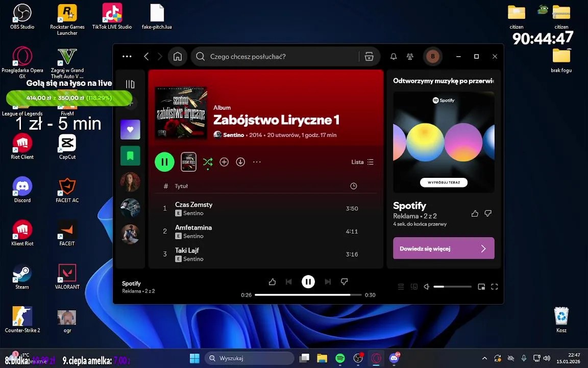Select the fake-pitch.lua desktop file
The image size is (588, 368).
157,16
